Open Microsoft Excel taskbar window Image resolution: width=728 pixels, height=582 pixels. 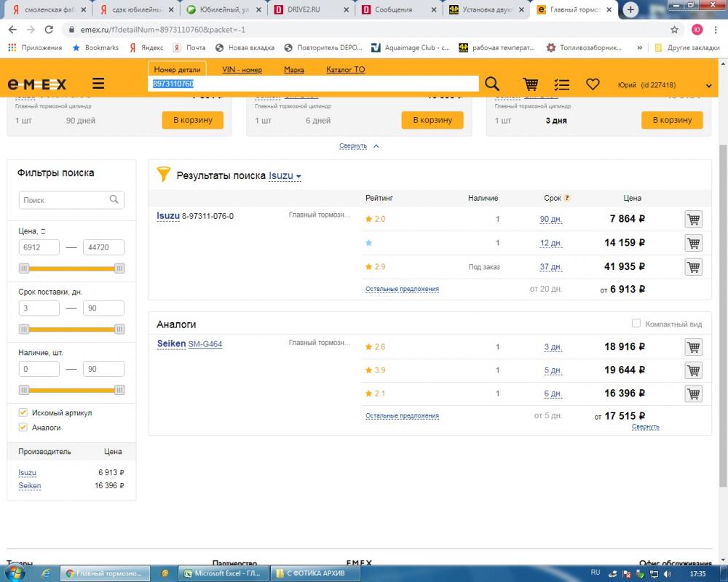click(x=223, y=574)
